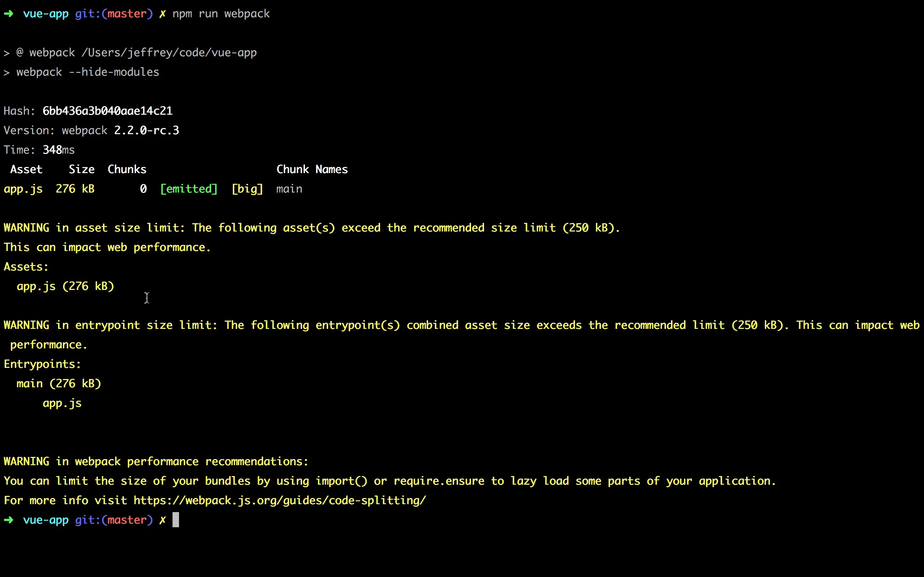
Task: Click the webpack version 2.2.0-rc.3 text
Action: [147, 131]
